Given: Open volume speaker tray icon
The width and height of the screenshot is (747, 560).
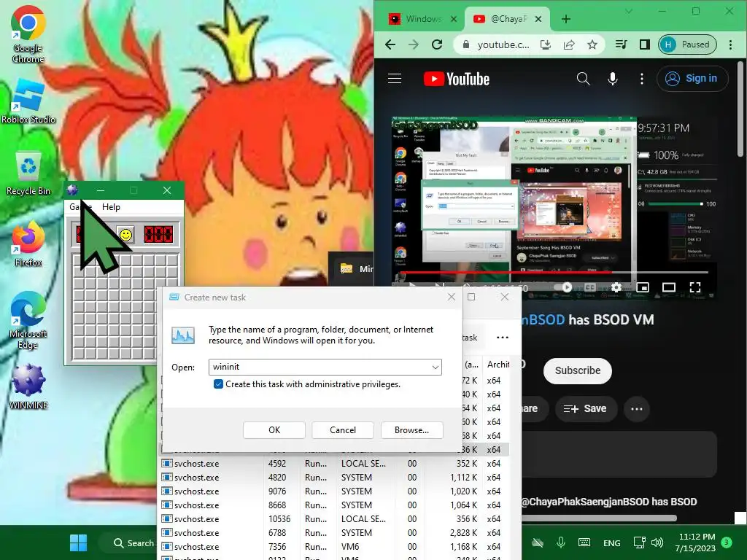Looking at the screenshot, I should click(x=657, y=542).
